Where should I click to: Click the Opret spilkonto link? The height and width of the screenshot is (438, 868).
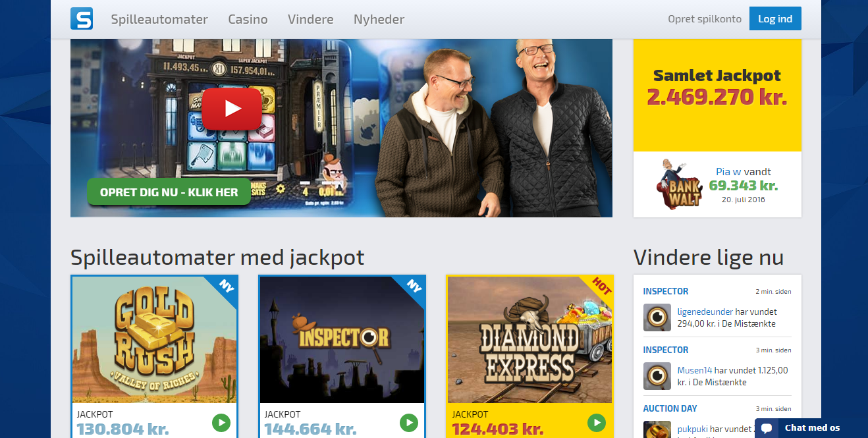pyautogui.click(x=705, y=19)
